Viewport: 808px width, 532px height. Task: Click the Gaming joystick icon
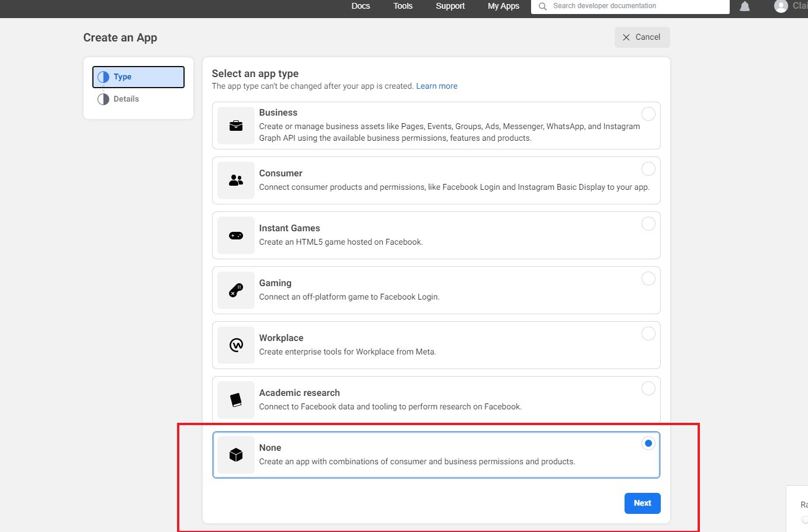click(236, 290)
